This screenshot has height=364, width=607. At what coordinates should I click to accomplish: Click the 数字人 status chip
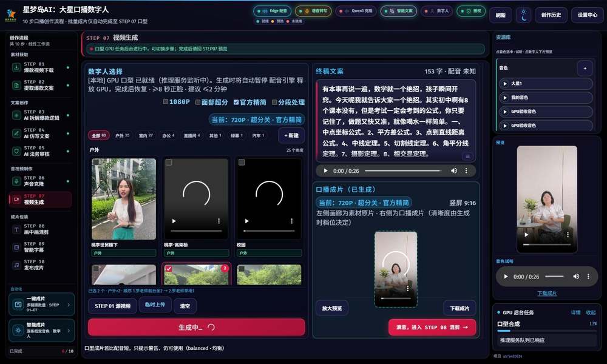coord(436,11)
